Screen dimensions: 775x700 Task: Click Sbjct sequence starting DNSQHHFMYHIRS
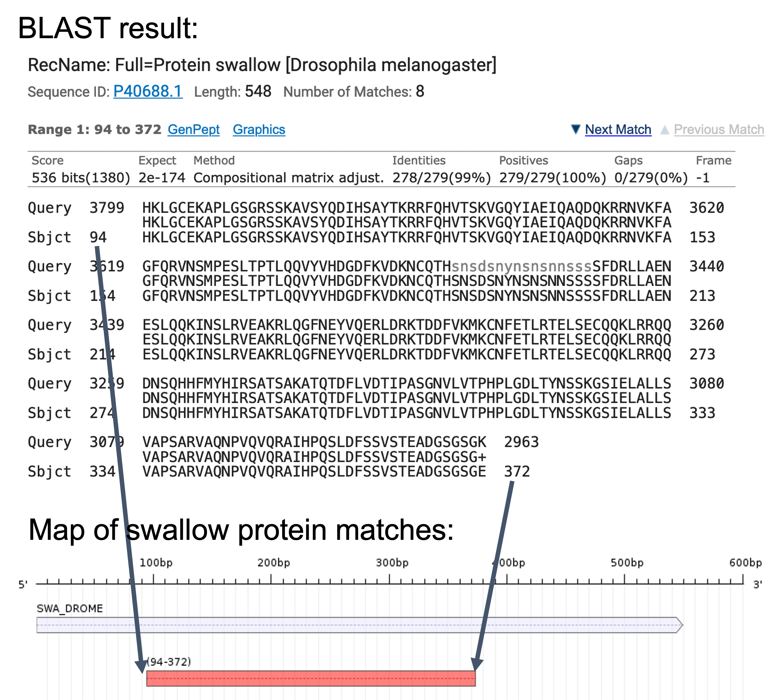[x=407, y=413]
